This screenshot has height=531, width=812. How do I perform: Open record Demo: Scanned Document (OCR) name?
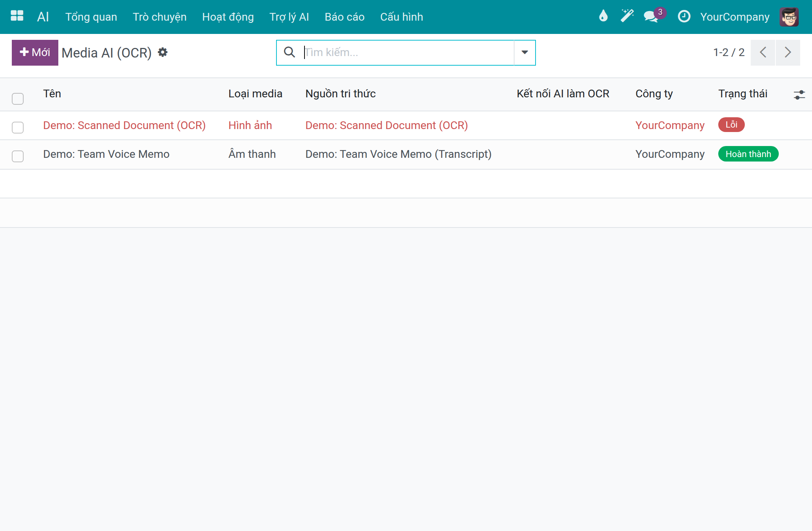(124, 125)
